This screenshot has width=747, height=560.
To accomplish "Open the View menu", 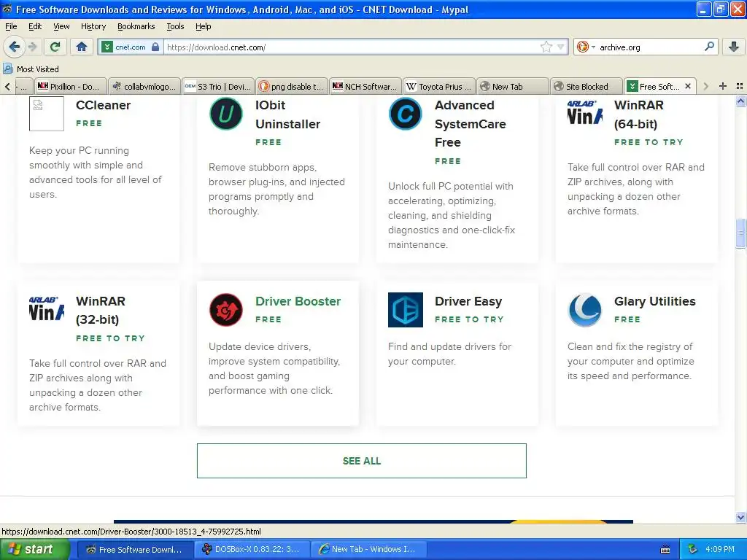I will [x=61, y=26].
